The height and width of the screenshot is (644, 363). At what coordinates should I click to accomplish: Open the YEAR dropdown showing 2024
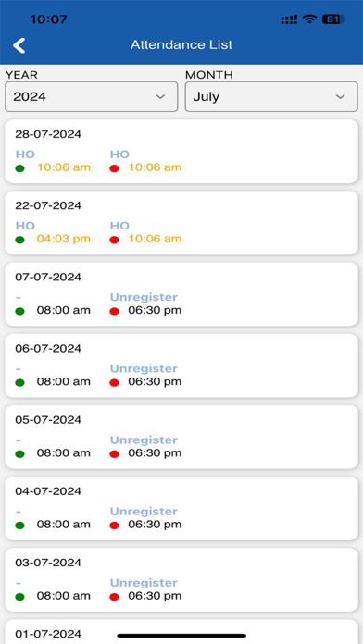pyautogui.click(x=92, y=96)
